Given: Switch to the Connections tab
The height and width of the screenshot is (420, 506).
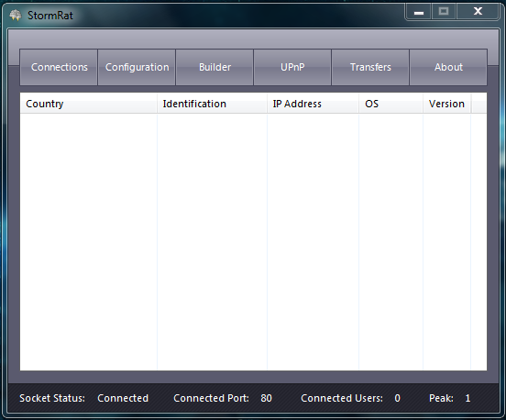Looking at the screenshot, I should pyautogui.click(x=59, y=67).
